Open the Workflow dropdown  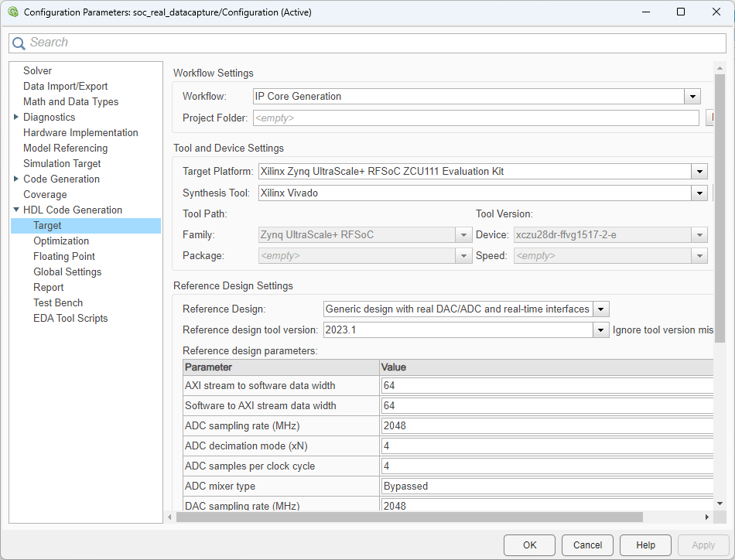pyautogui.click(x=692, y=97)
